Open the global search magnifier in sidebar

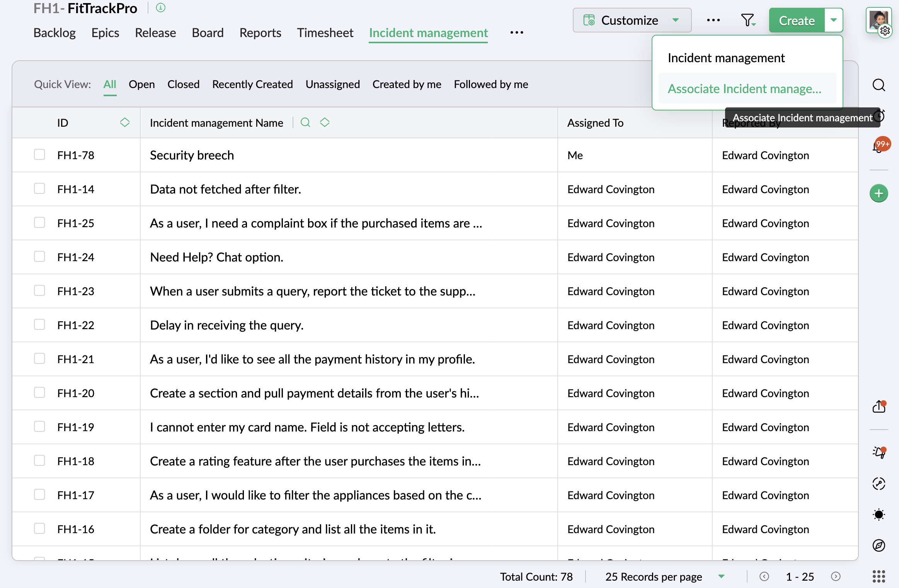[879, 85]
